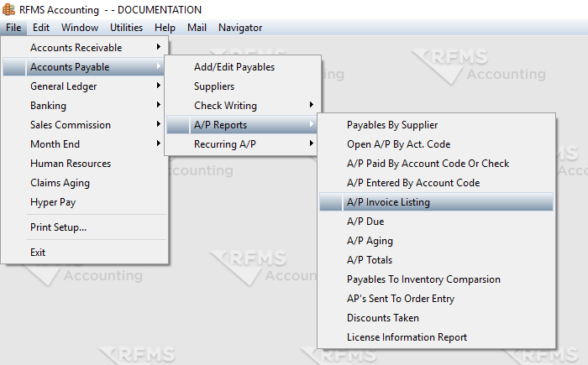588x365 pixels.
Task: Select AP's Sent To Order Entry
Action: pyautogui.click(x=436, y=299)
